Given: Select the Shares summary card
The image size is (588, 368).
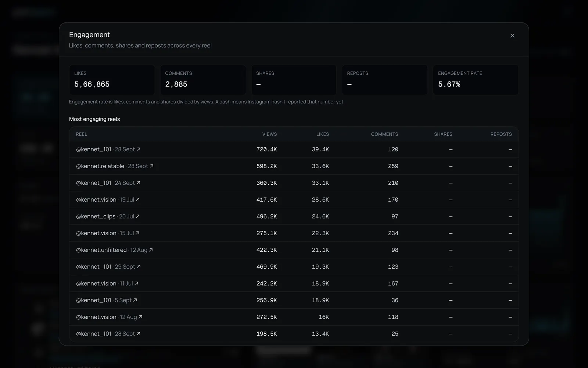Looking at the screenshot, I should [294, 80].
